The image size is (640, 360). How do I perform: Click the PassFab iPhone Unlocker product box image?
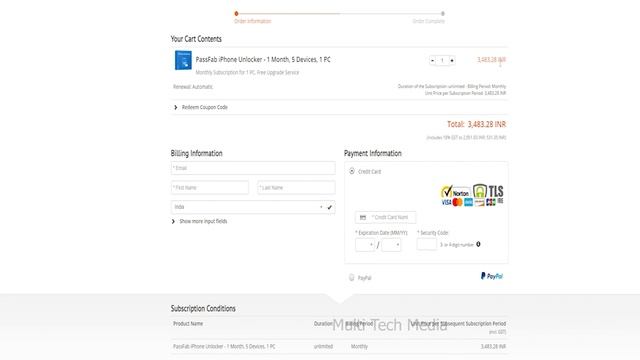[183, 60]
